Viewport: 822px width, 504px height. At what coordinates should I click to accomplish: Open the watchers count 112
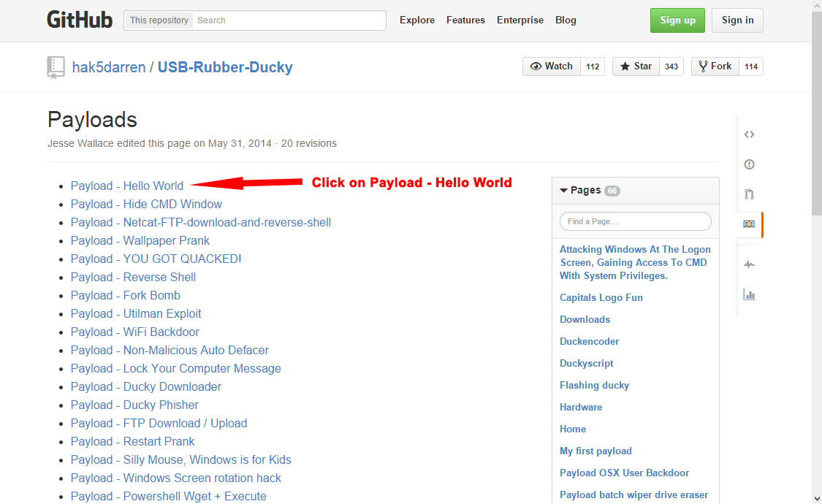coord(593,66)
